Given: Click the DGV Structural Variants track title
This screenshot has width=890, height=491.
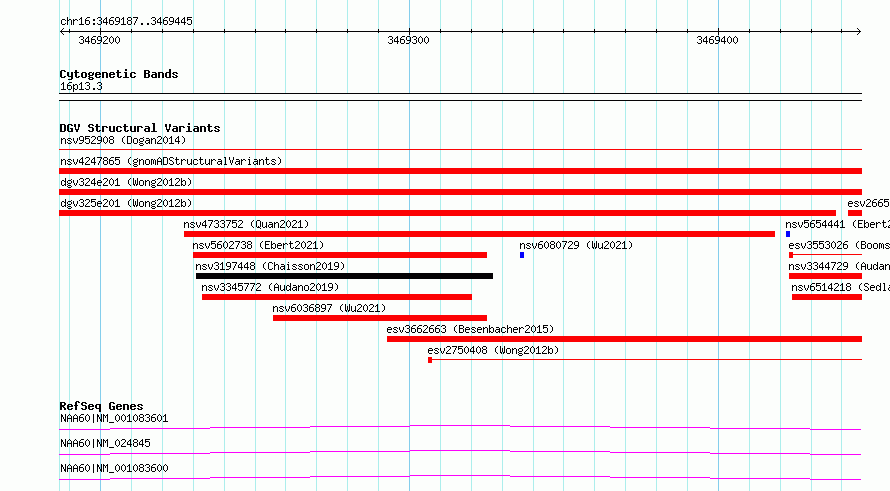Looking at the screenshot, I should [140, 128].
